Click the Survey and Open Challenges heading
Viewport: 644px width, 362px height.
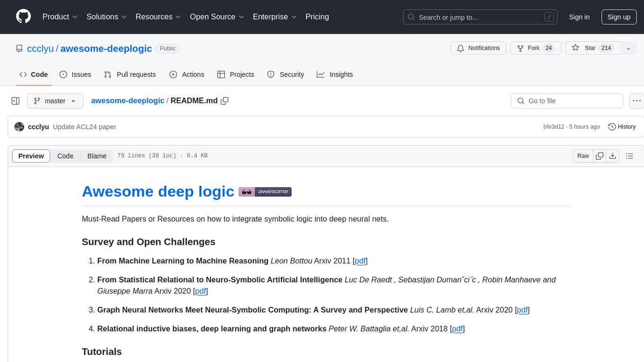tap(149, 242)
